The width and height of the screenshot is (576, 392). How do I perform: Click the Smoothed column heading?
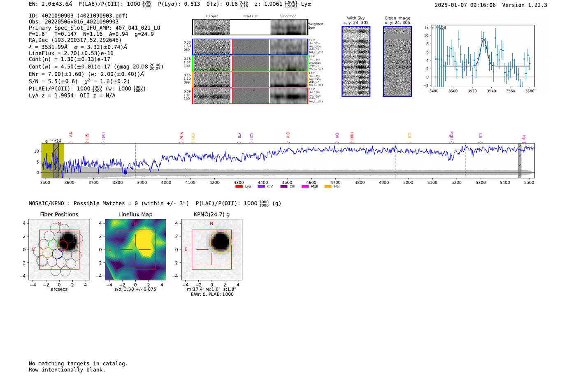pos(288,16)
